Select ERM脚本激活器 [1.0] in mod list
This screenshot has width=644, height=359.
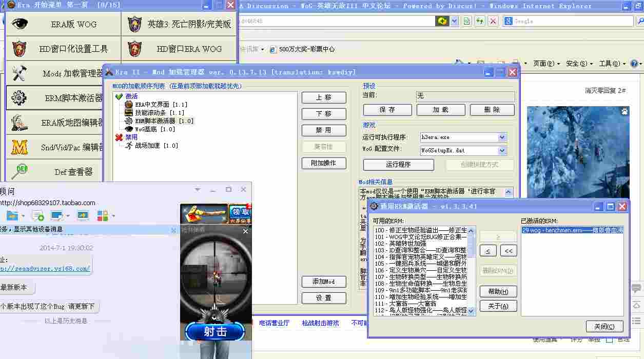point(164,121)
